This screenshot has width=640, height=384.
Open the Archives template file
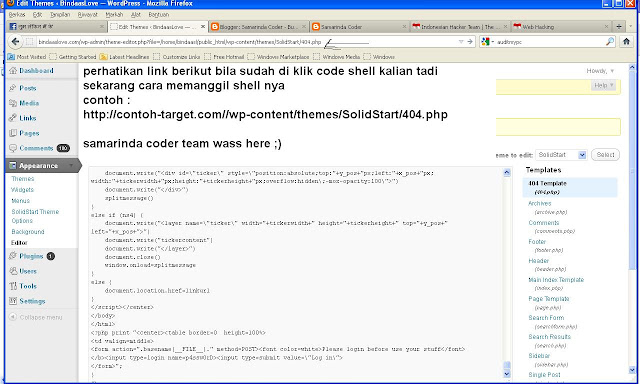[540, 203]
